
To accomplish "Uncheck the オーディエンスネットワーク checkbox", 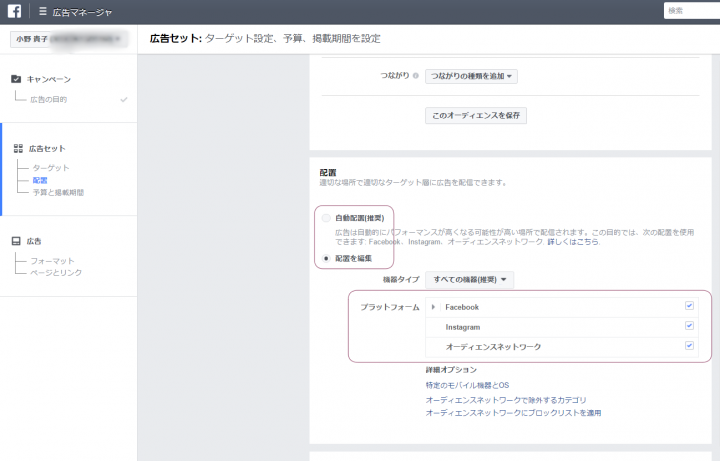I will [689, 346].
